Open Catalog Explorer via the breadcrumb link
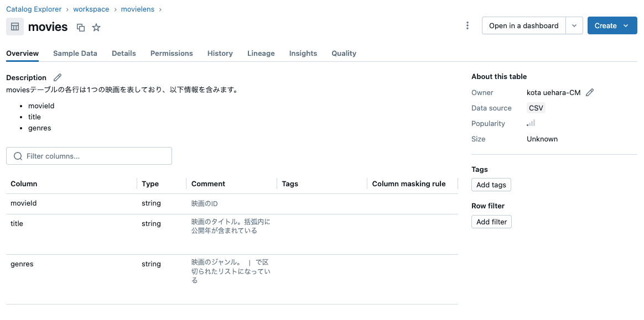This screenshot has width=644, height=320. click(x=34, y=9)
